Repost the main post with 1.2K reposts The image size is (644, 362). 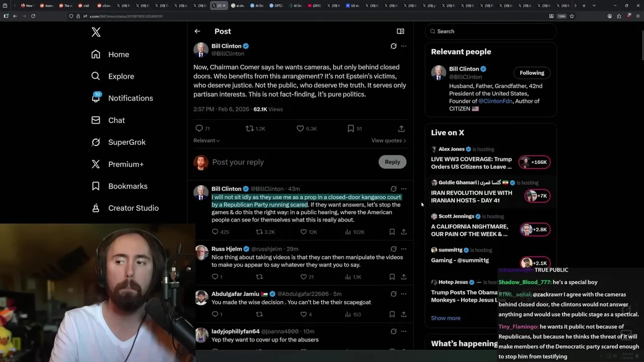[255, 129]
